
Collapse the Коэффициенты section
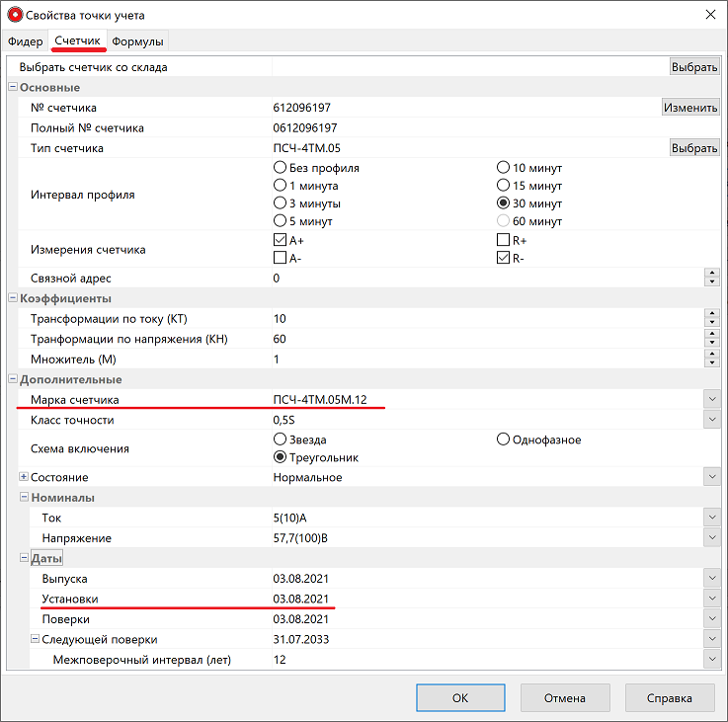(13, 298)
